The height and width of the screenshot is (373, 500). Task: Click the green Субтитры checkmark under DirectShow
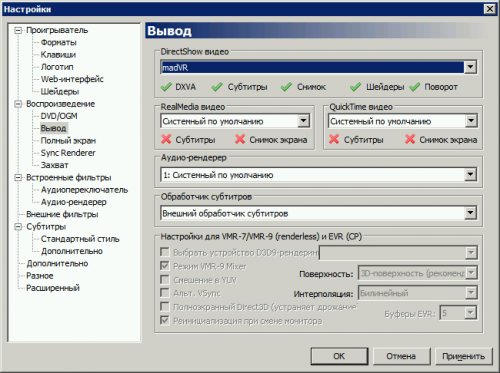tap(217, 87)
